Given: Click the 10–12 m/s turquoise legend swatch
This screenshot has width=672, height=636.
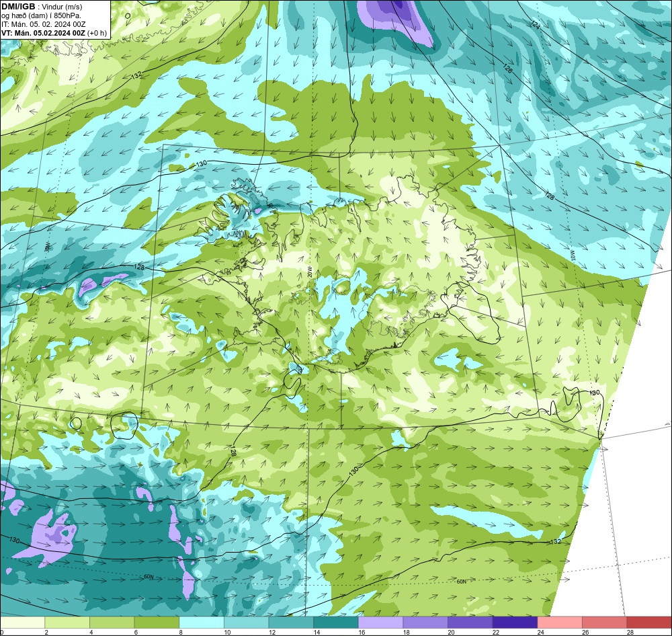Looking at the screenshot, I should click(247, 623).
